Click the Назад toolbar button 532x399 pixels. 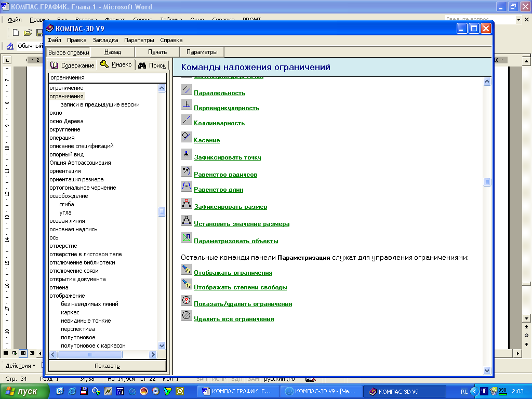click(x=113, y=52)
